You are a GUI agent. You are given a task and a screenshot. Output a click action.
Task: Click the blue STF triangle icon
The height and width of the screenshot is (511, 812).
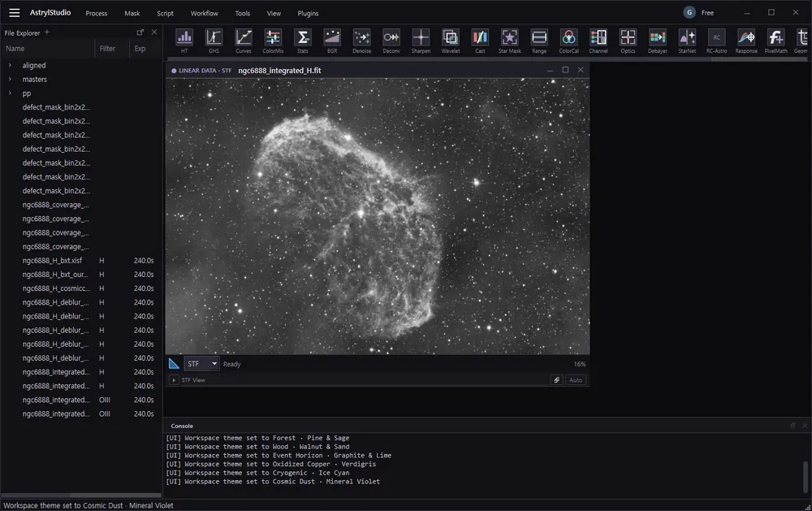coord(174,364)
